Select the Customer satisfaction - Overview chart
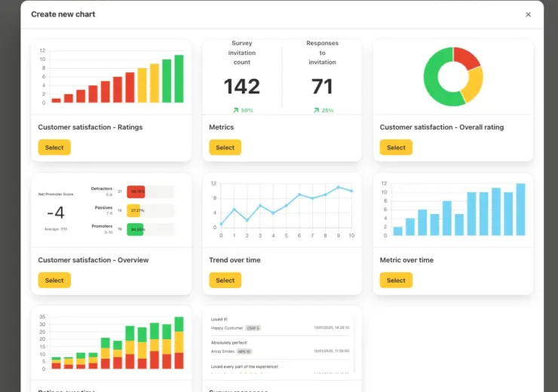The image size is (558, 392). coord(54,280)
